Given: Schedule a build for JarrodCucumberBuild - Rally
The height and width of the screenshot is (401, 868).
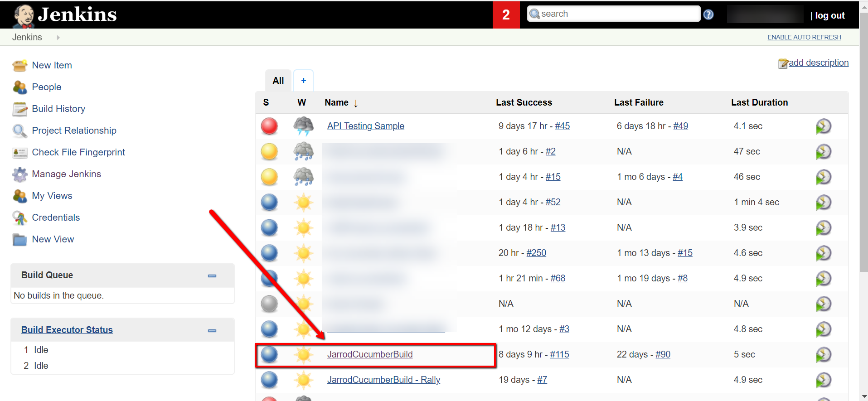Looking at the screenshot, I should (823, 380).
